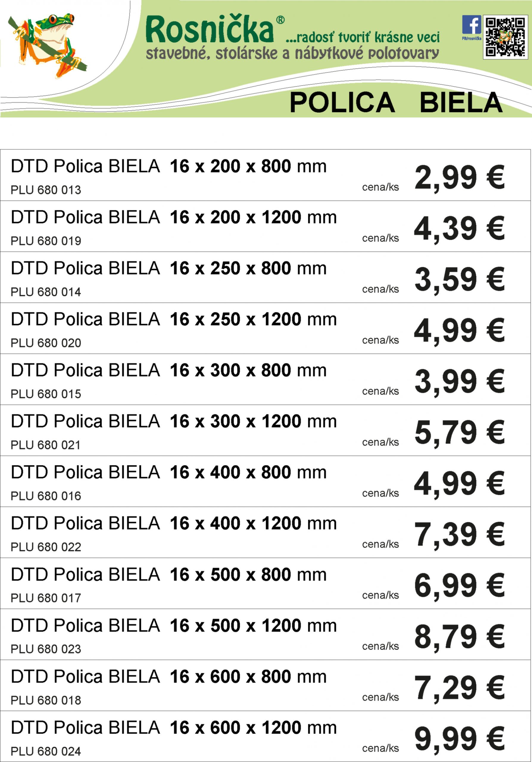Viewport: 532px width, 762px height.
Task: Select the 16 x 300 x 1200 mm item
Action: coord(266,430)
